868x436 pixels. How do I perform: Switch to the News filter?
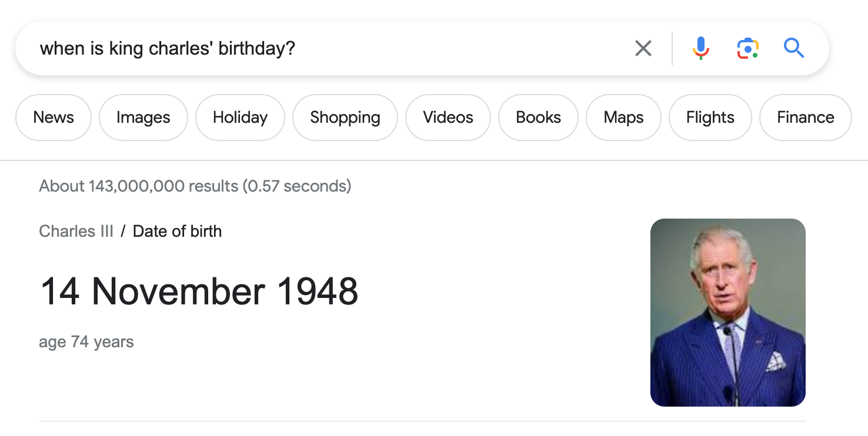point(54,118)
